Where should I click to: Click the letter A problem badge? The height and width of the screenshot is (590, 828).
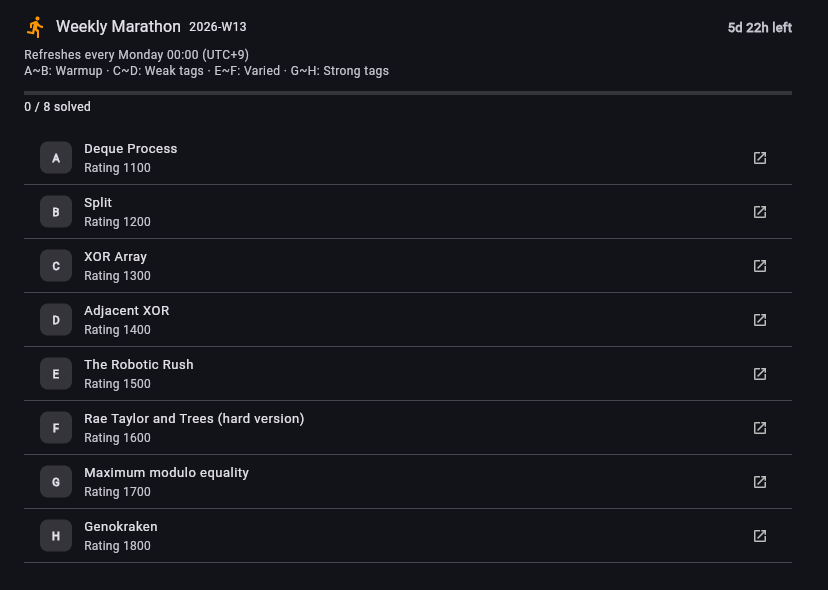click(56, 158)
